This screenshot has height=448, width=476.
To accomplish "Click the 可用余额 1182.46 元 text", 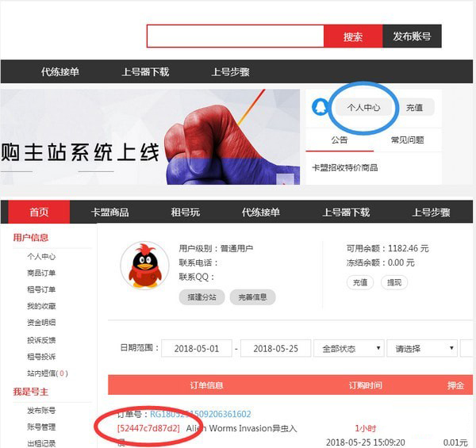I will [x=388, y=248].
